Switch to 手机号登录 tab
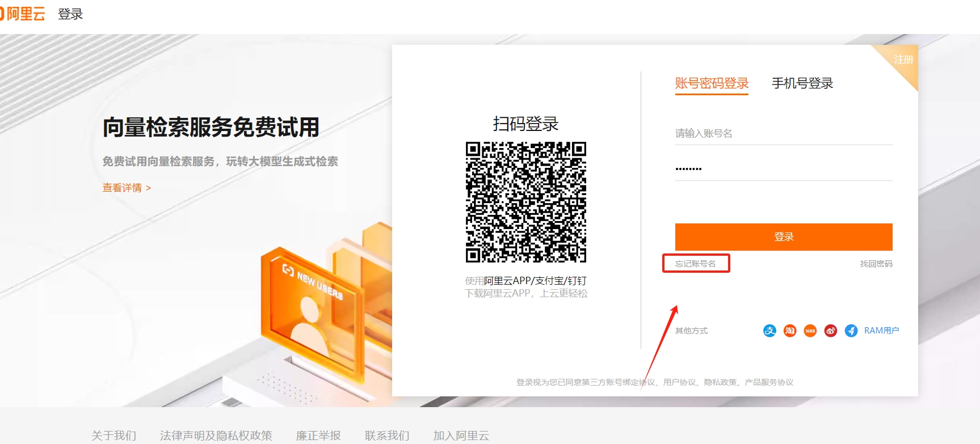 point(802,83)
